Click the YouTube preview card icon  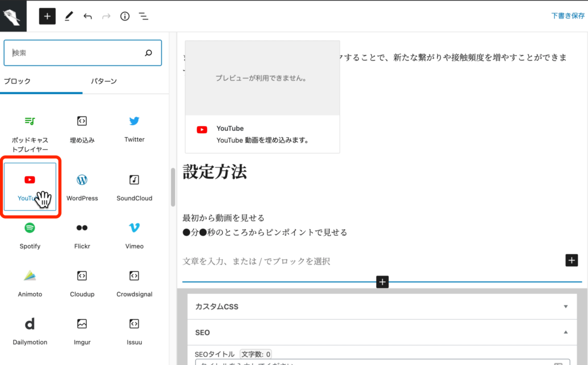pyautogui.click(x=202, y=130)
